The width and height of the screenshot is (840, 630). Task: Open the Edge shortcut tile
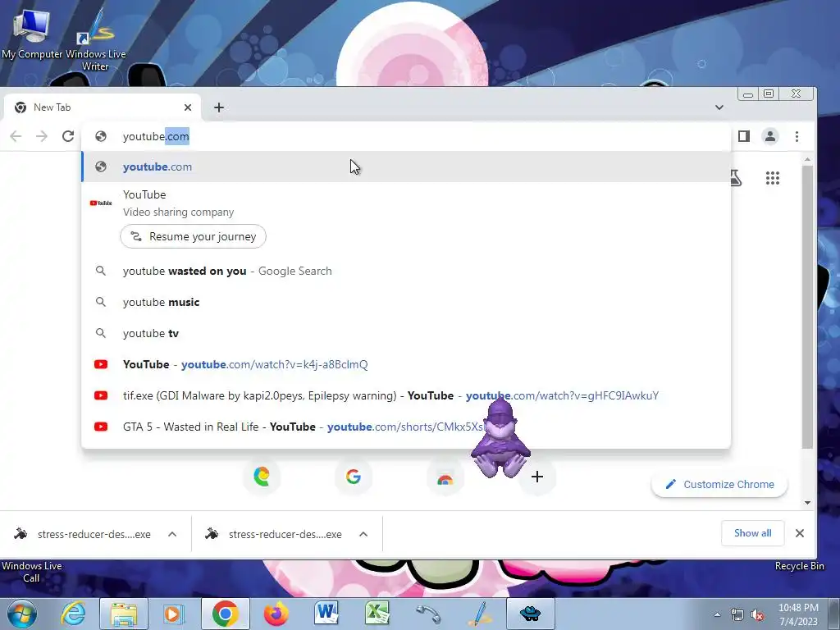262,477
